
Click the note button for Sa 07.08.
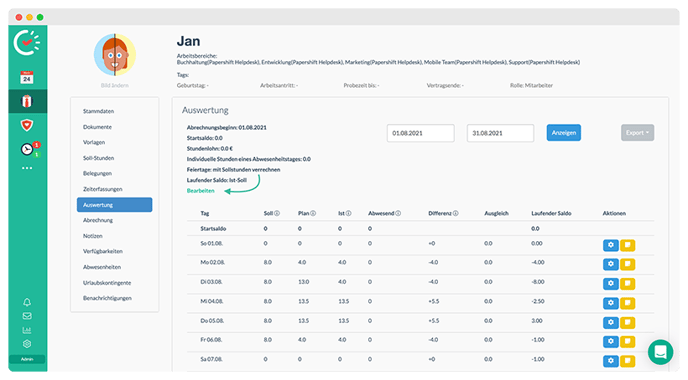627,361
